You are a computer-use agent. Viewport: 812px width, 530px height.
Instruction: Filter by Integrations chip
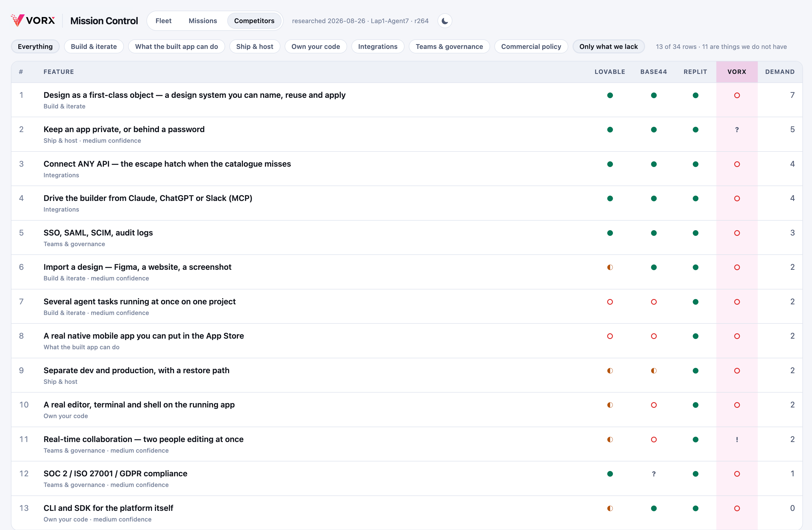(x=378, y=47)
